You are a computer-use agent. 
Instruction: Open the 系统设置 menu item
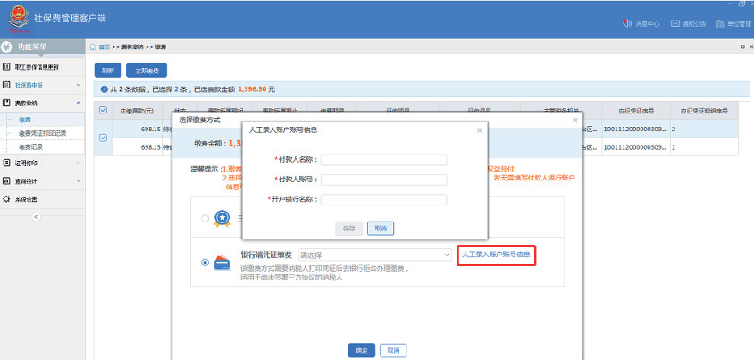[x=42, y=199]
